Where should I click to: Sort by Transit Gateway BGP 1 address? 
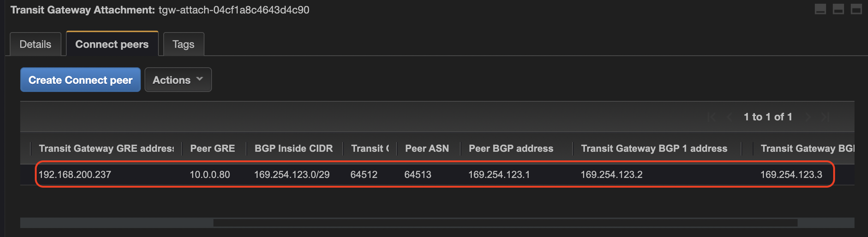coord(654,148)
